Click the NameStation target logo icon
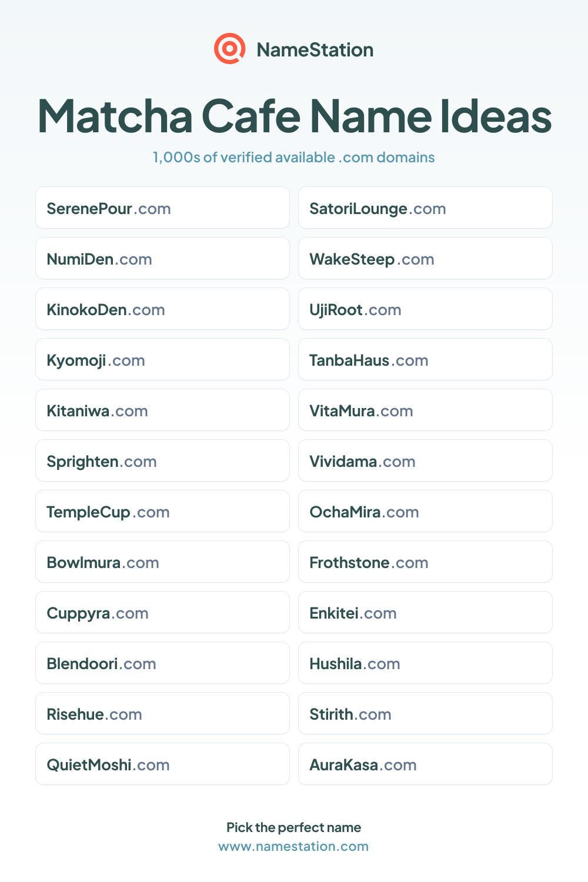Viewport: 588px width, 882px height. click(229, 49)
